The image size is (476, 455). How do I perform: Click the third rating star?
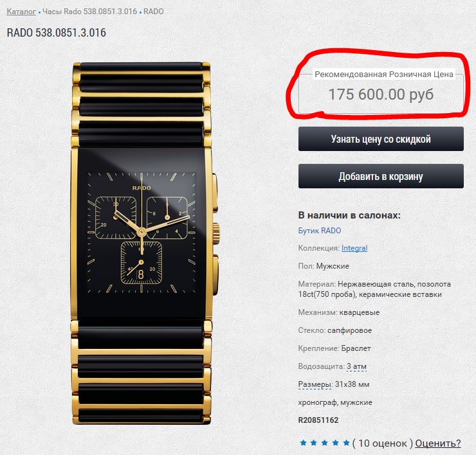[325, 443]
